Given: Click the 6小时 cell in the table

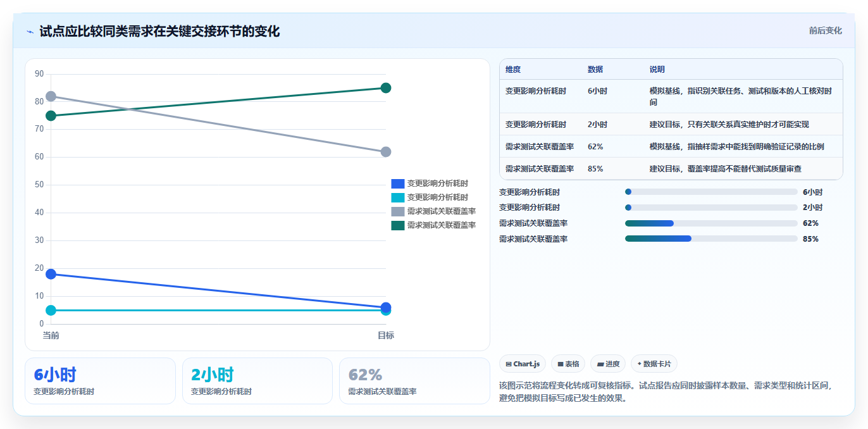Looking at the screenshot, I should tap(597, 91).
